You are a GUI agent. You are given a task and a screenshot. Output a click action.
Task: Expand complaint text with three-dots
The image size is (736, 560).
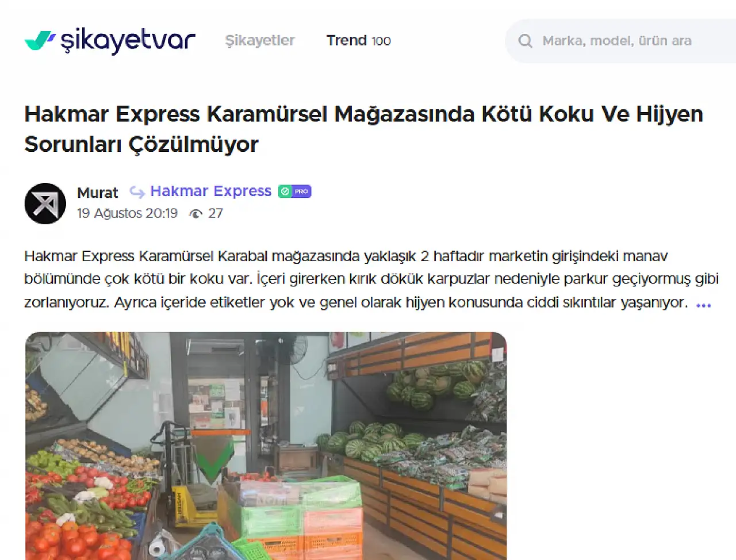[703, 305]
